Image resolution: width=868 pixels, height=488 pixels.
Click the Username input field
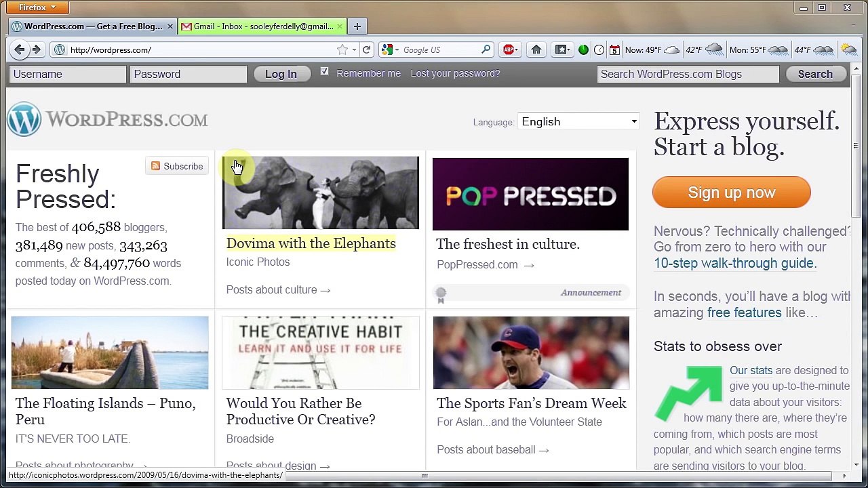[x=68, y=74]
